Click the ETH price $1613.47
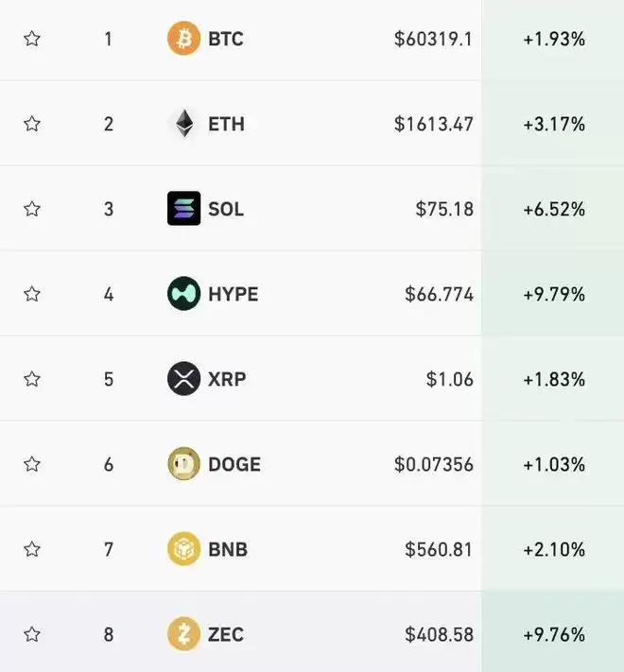 point(434,124)
